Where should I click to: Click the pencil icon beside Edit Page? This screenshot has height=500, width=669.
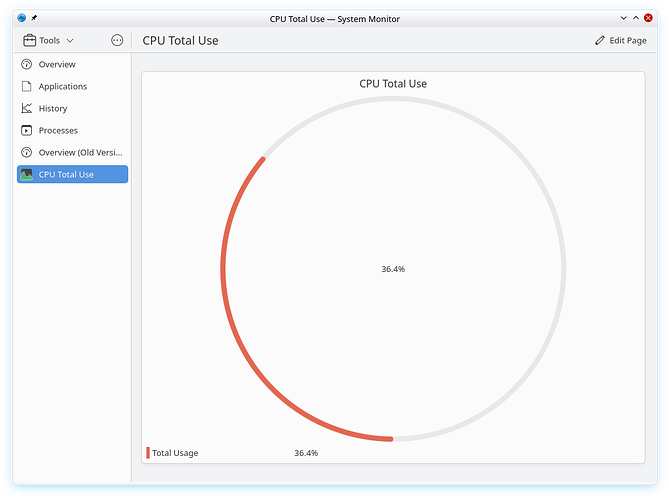tap(600, 41)
